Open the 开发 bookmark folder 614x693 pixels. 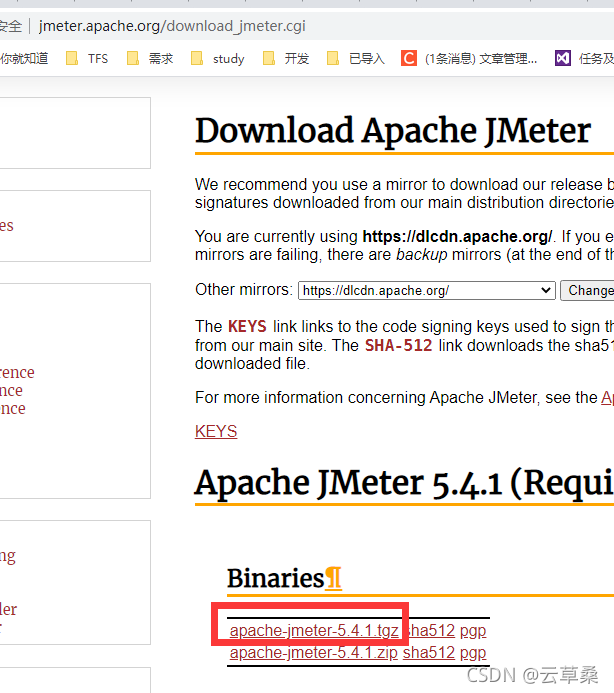click(286, 58)
